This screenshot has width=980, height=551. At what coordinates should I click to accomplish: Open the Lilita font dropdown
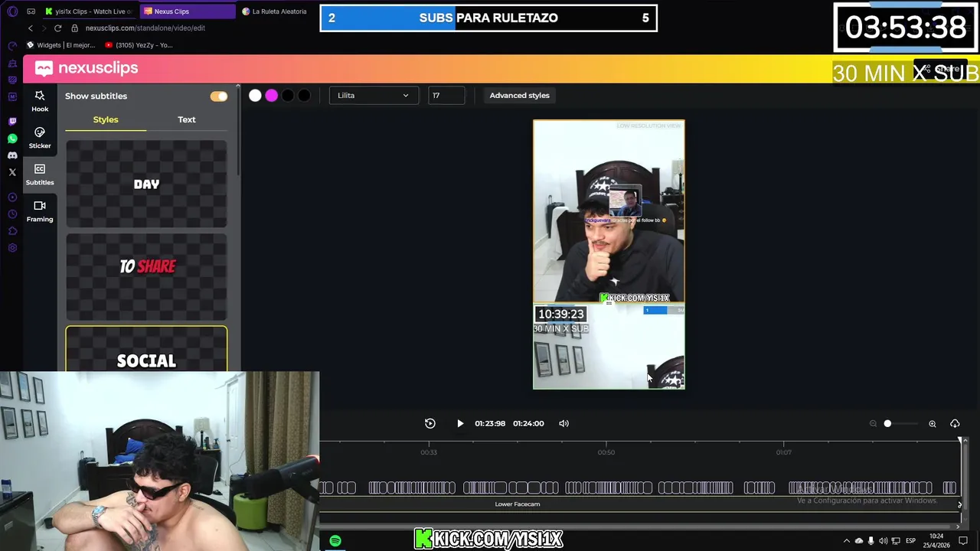[374, 96]
